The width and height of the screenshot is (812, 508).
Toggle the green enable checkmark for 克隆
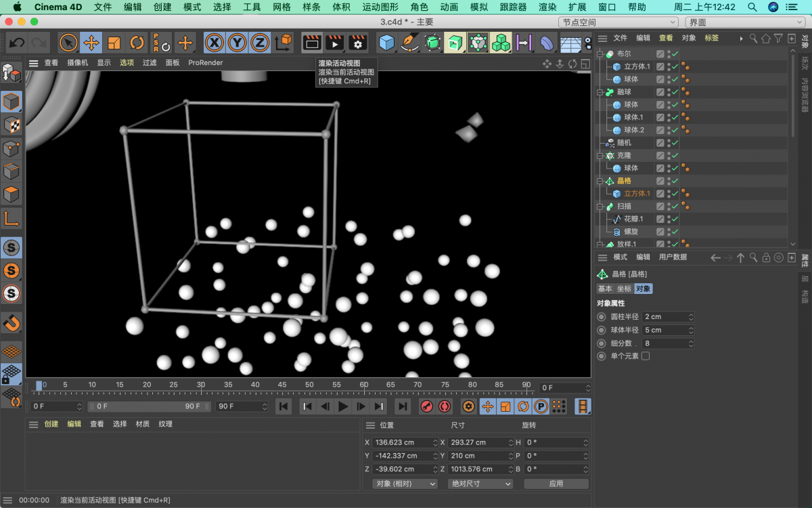[x=675, y=155]
